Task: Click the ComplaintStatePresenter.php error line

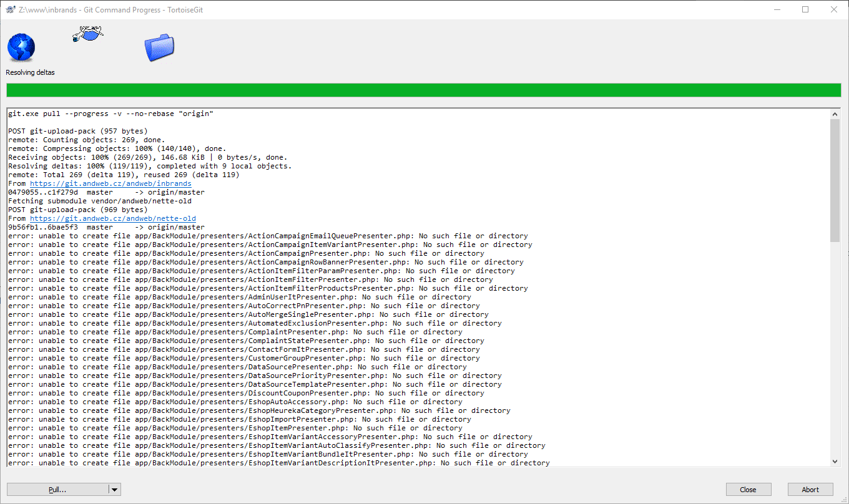Action: (246, 341)
